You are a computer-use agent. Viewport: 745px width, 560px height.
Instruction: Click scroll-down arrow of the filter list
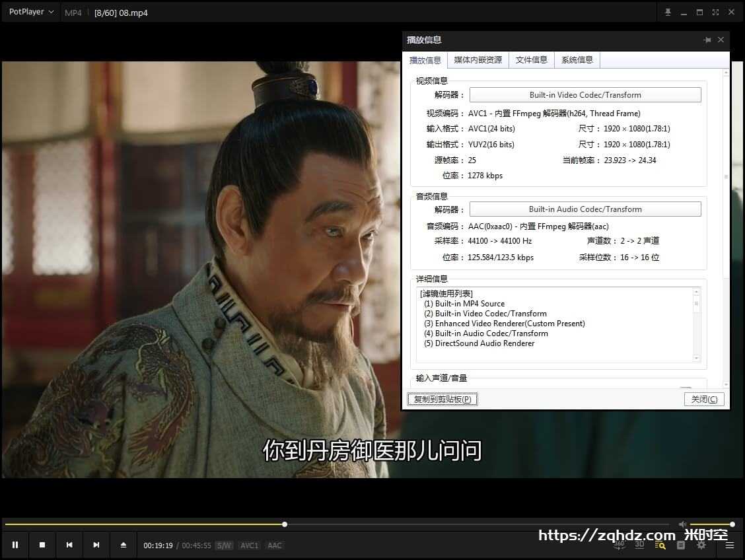tap(697, 358)
